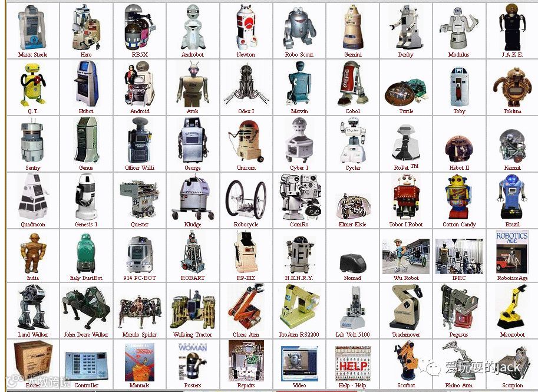Open the Clone Arm robot image
This screenshot has width=538, height=392.
click(246, 307)
